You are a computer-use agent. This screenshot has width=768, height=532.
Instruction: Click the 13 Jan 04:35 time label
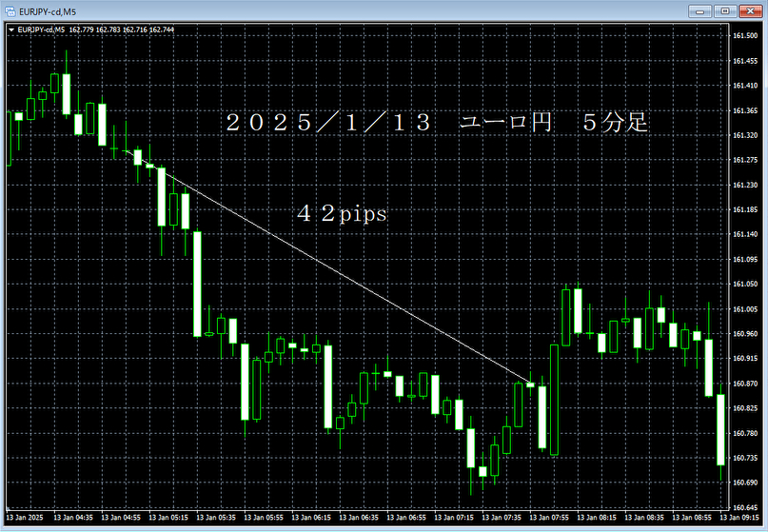point(73,518)
